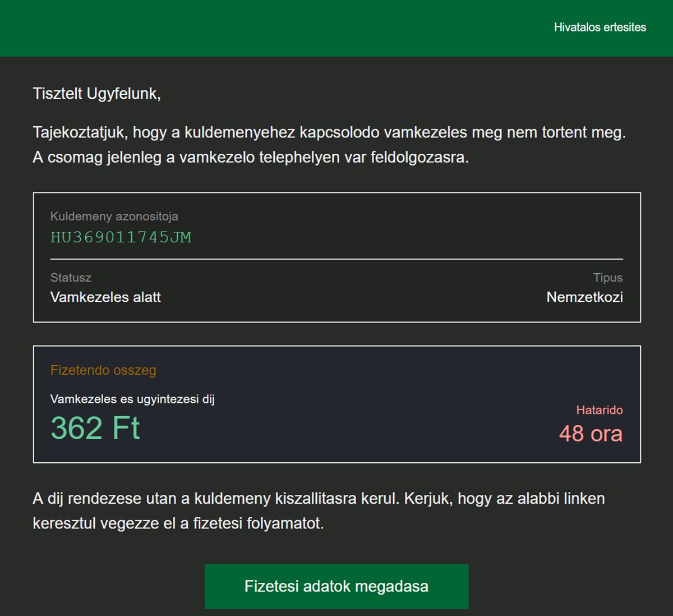Viewport: 673px width, 616px height.
Task: Click the sentence starting with A dij rendezese
Action: 319,498
